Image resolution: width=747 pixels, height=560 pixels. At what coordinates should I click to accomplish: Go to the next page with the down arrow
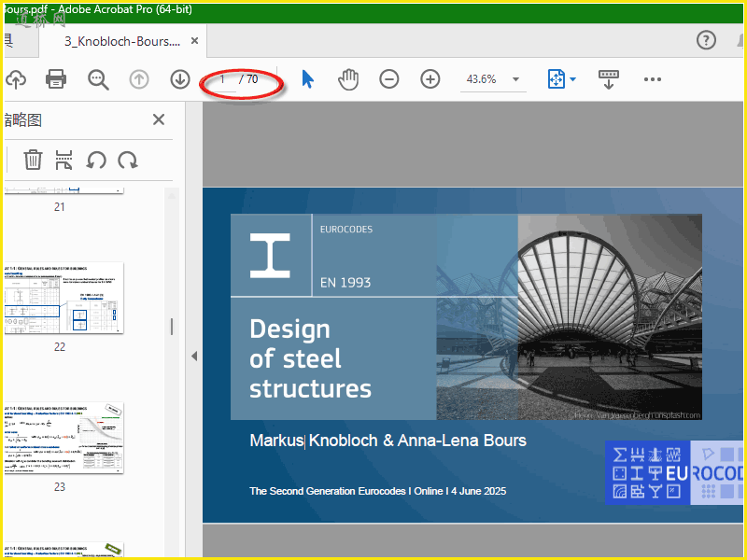[180, 79]
